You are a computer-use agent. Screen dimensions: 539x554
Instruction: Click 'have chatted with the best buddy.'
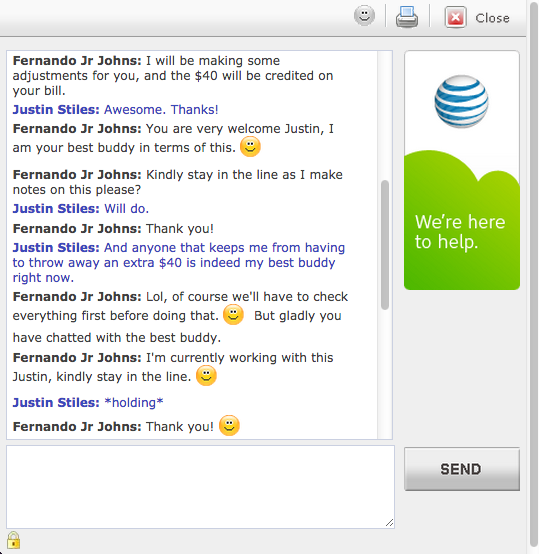[x=117, y=338]
